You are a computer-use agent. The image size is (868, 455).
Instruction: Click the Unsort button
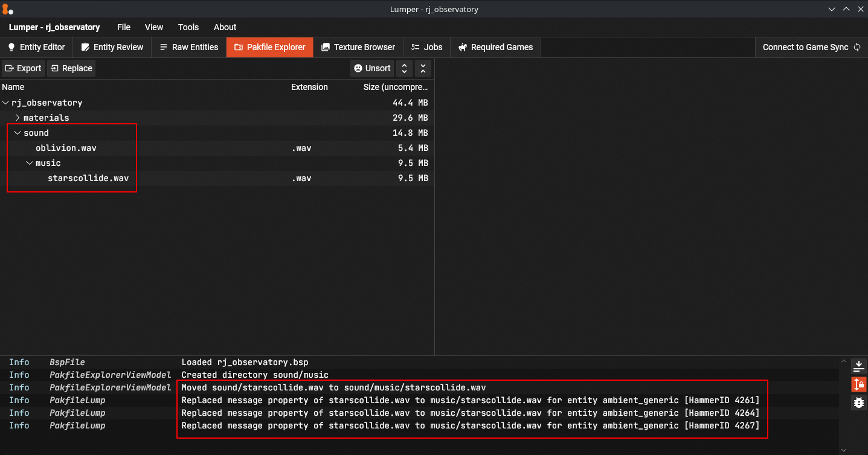tap(372, 68)
